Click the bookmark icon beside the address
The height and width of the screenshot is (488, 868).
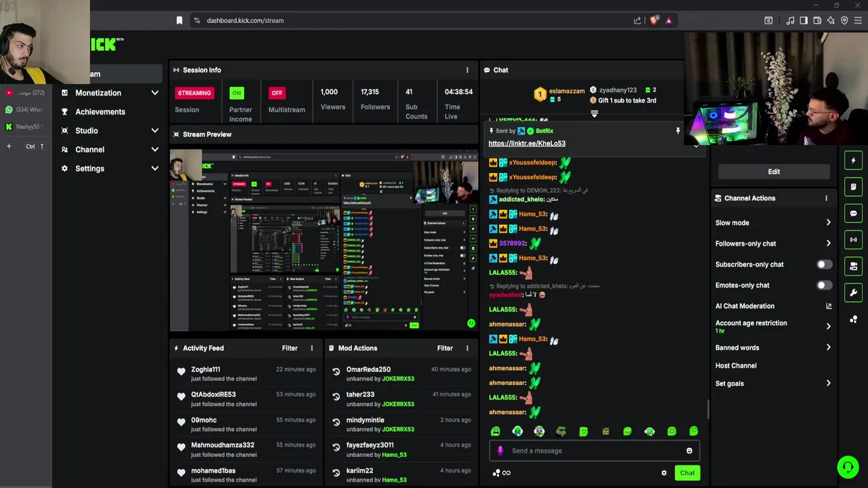tap(179, 20)
